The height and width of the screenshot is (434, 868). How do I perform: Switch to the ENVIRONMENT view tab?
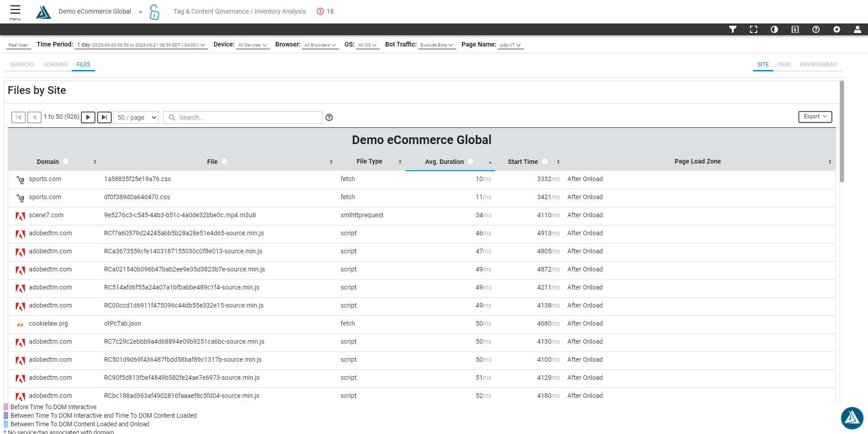(x=819, y=65)
